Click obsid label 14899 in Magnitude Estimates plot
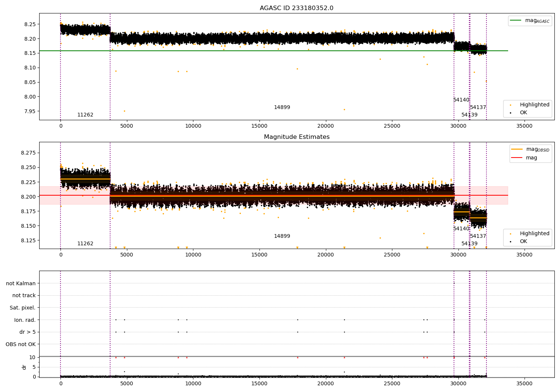 pos(282,236)
